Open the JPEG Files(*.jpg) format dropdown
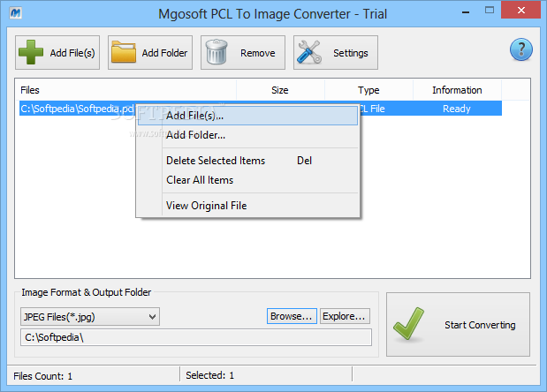The image size is (547, 392). click(x=90, y=317)
